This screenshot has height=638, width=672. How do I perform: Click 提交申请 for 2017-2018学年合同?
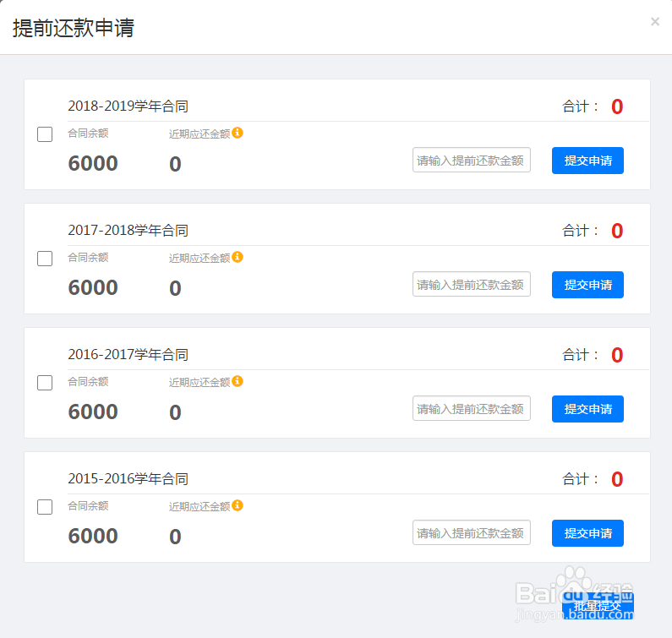coord(587,285)
